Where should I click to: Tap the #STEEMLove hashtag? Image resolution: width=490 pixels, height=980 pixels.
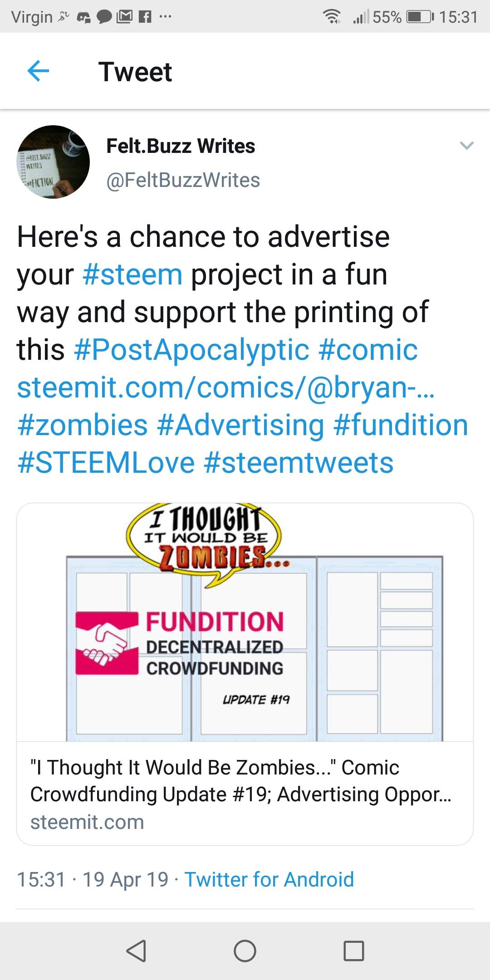pos(106,463)
